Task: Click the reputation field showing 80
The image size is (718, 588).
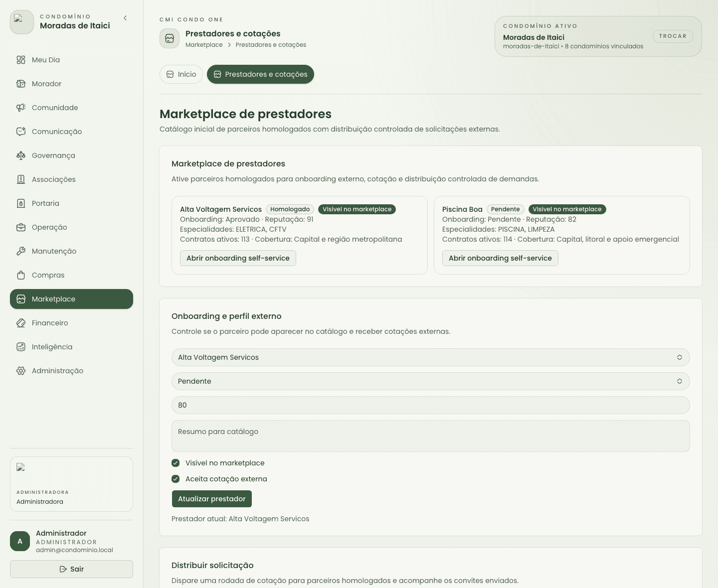Action: (x=431, y=405)
